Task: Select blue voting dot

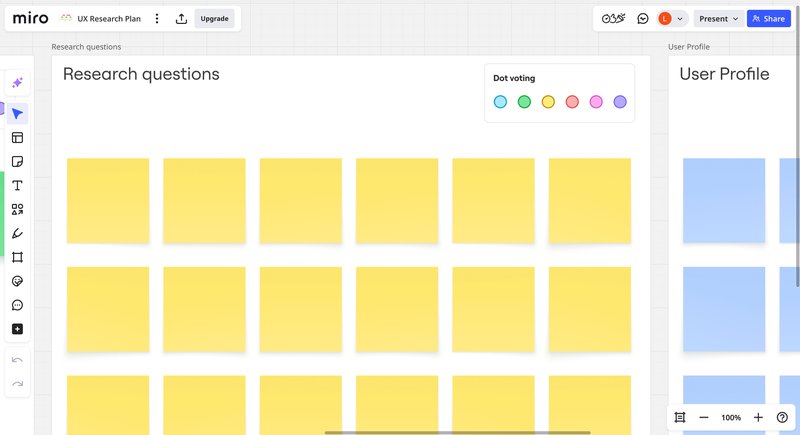Action: [501, 101]
